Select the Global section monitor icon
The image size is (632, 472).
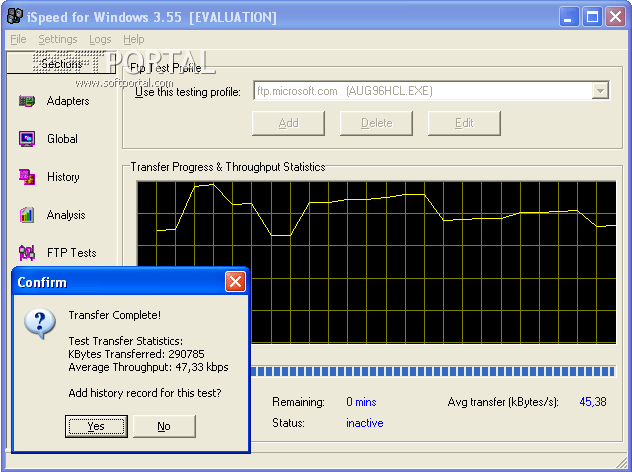pyautogui.click(x=27, y=139)
